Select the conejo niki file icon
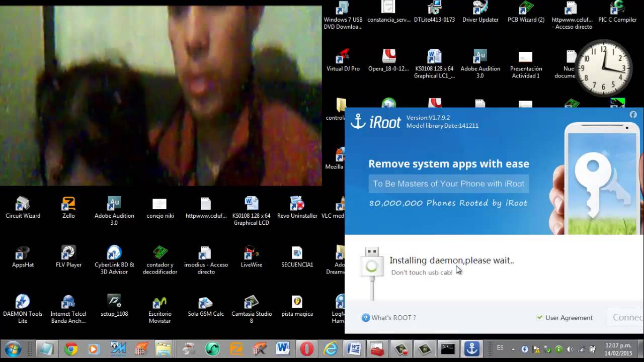Image resolution: width=644 pixels, height=362 pixels. tap(159, 208)
